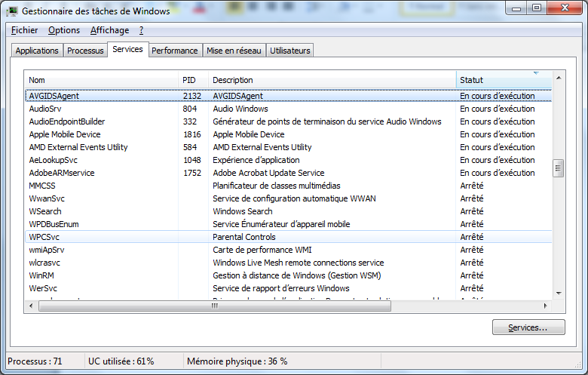Click the Services... button

528,327
